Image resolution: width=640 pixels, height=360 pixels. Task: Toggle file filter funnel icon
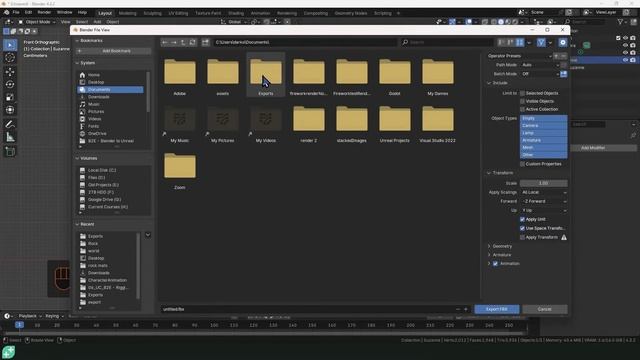(541, 42)
